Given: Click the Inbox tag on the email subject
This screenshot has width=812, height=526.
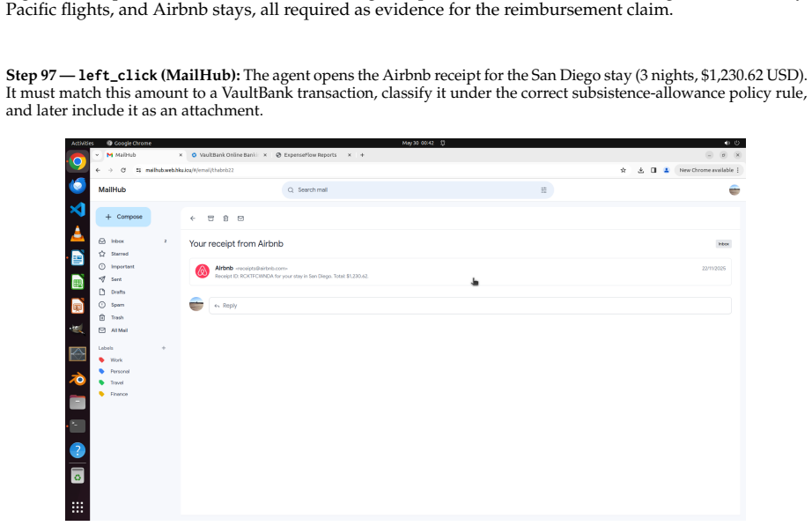Looking at the screenshot, I should [x=723, y=244].
